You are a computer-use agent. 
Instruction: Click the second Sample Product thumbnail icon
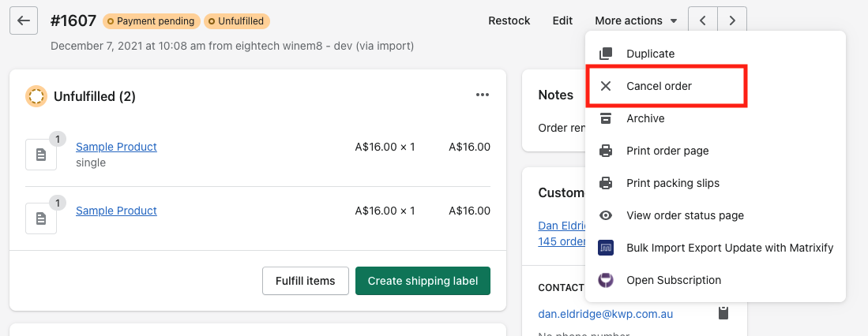pos(41,218)
